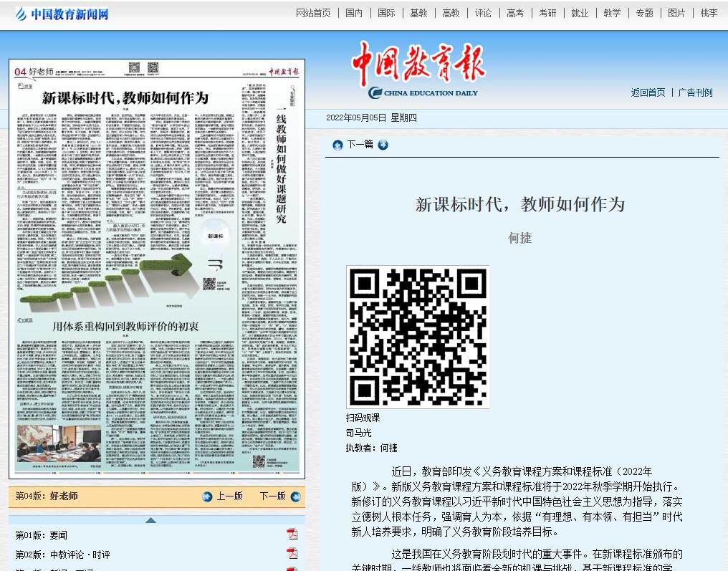728x571 pixels.
Task: Click the meeting photo at the page's lower left
Action: click(x=59, y=443)
